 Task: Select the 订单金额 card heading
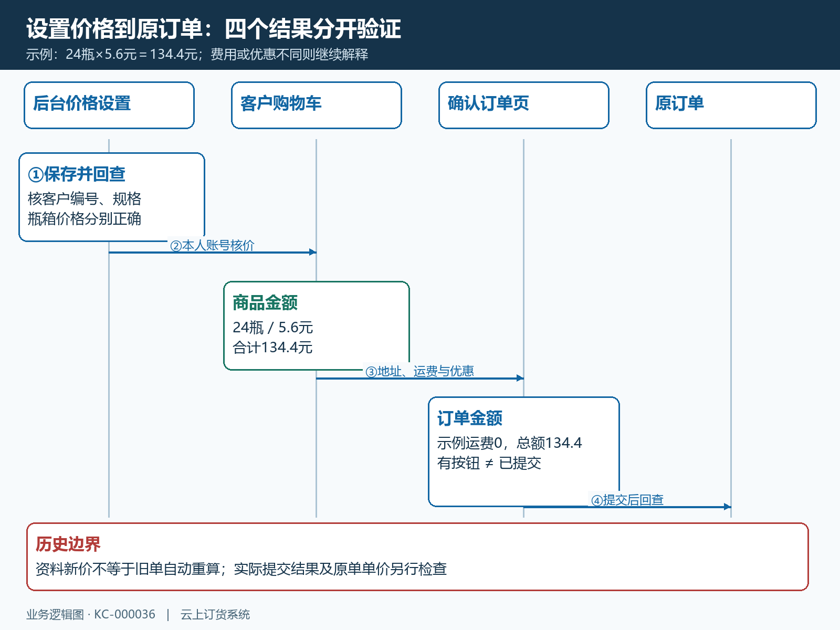470,418
